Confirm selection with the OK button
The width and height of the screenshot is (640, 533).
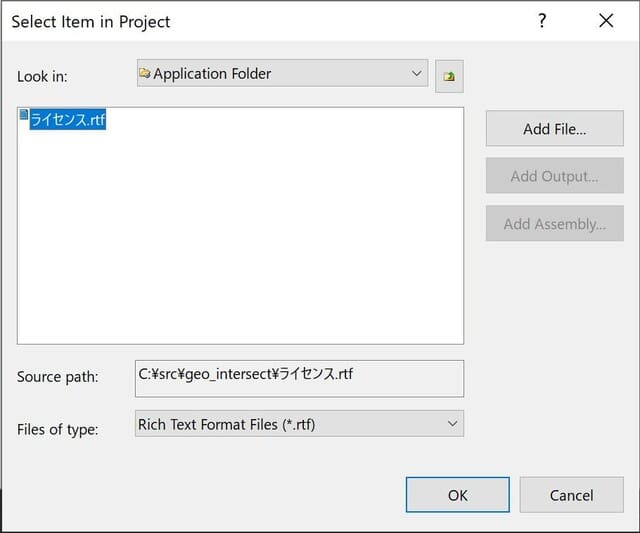pyautogui.click(x=457, y=495)
